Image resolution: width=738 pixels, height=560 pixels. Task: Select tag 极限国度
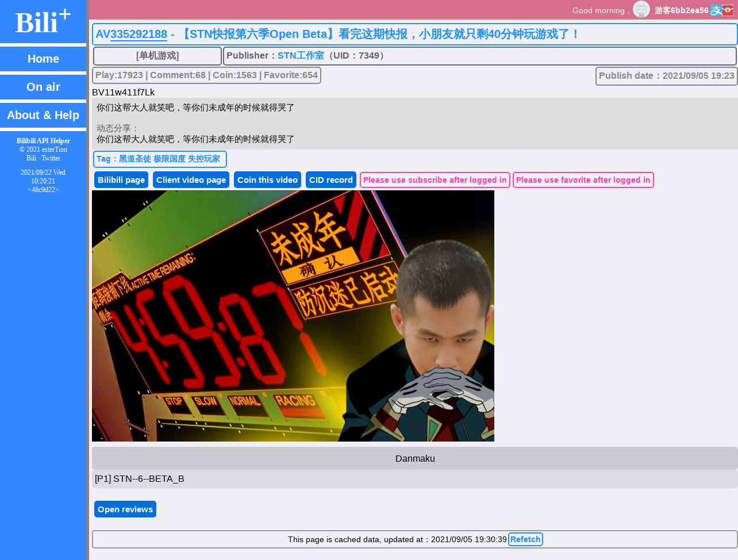pyautogui.click(x=170, y=159)
